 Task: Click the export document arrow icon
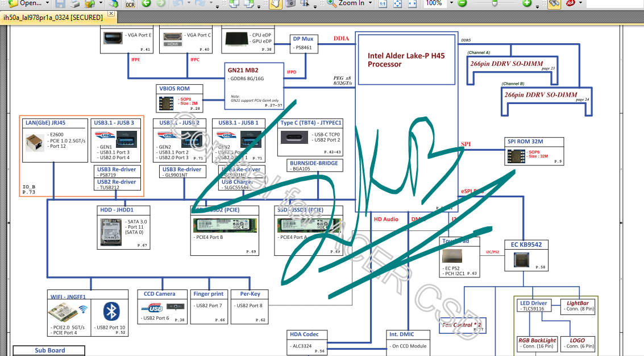(114, 4)
